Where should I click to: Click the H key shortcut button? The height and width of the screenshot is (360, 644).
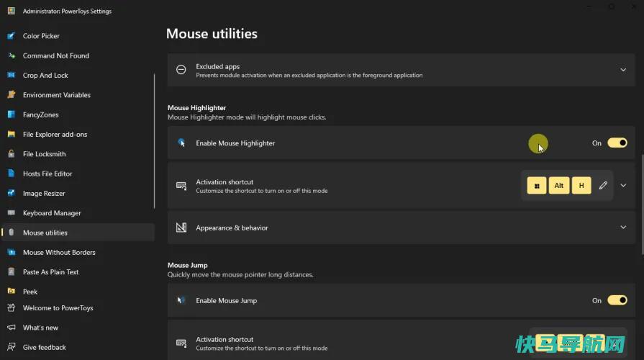click(581, 185)
